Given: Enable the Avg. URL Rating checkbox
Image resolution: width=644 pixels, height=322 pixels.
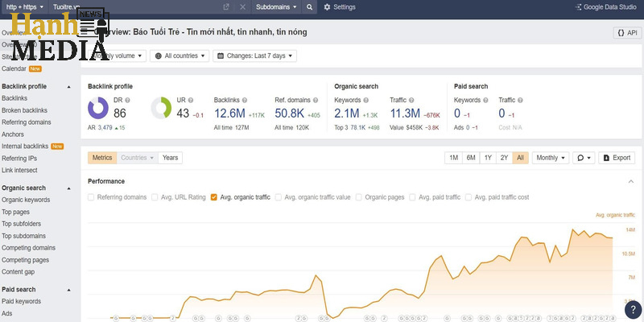Looking at the screenshot, I should (155, 197).
